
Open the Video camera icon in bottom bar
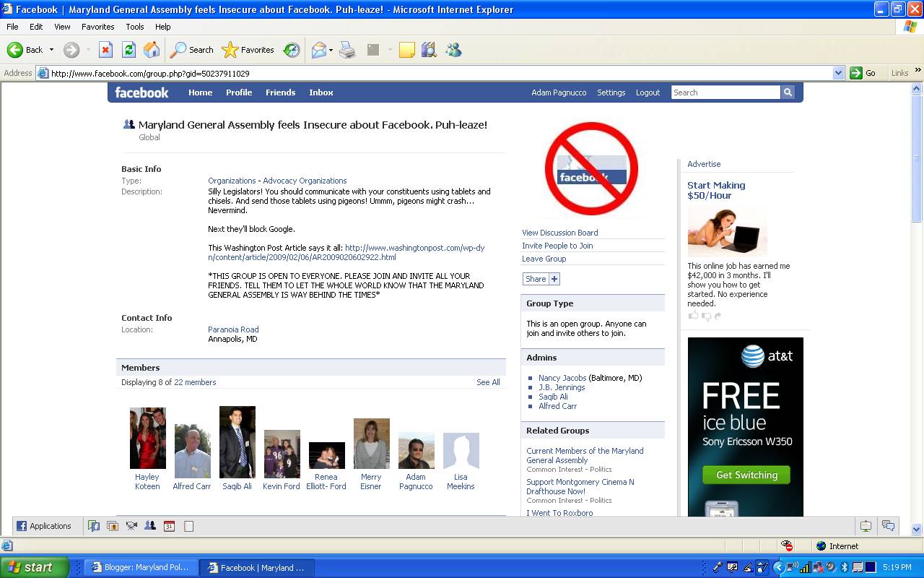coord(131,526)
